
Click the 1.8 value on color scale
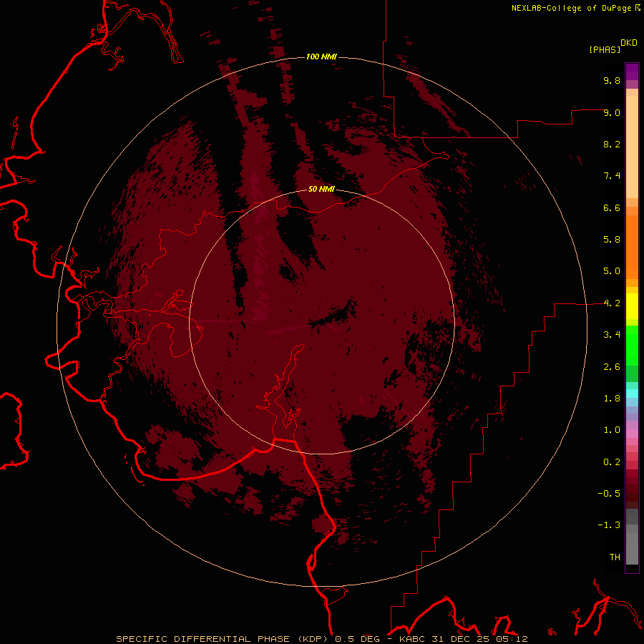coord(612,399)
